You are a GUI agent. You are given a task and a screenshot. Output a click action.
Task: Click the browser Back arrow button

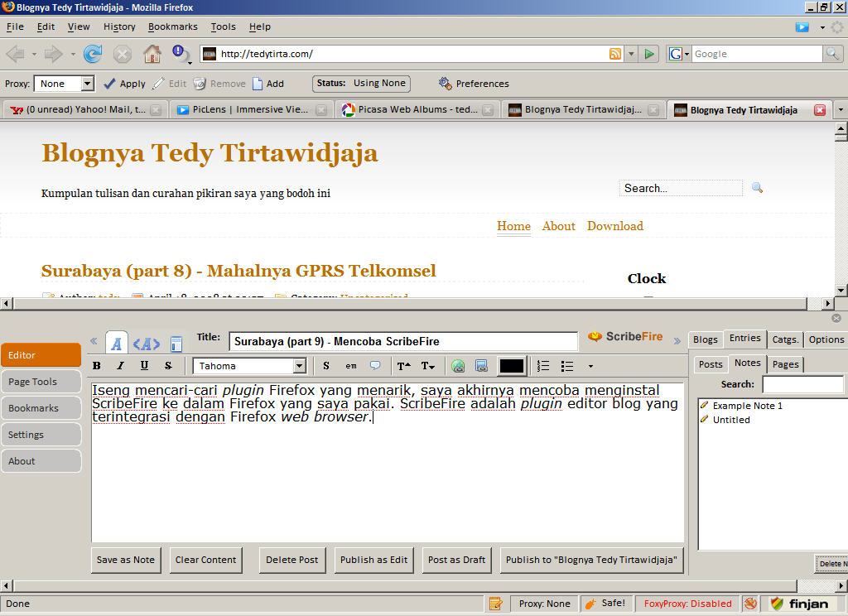tap(15, 54)
